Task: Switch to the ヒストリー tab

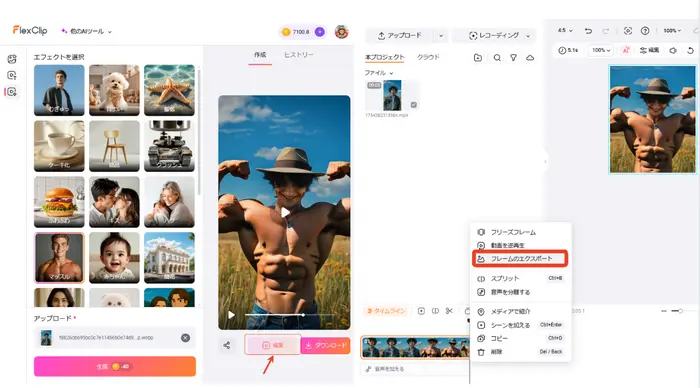Action: tap(299, 55)
